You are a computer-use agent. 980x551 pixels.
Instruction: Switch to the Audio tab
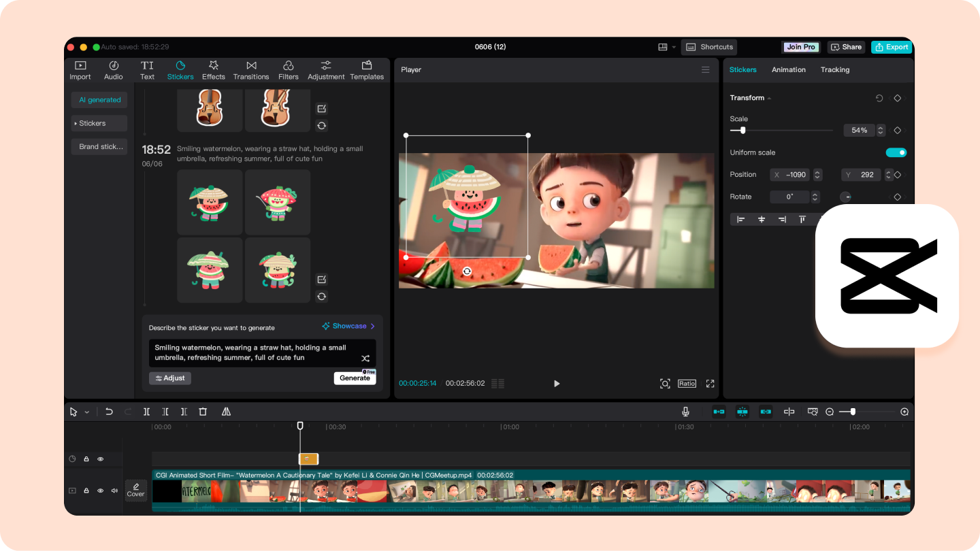pos(114,70)
